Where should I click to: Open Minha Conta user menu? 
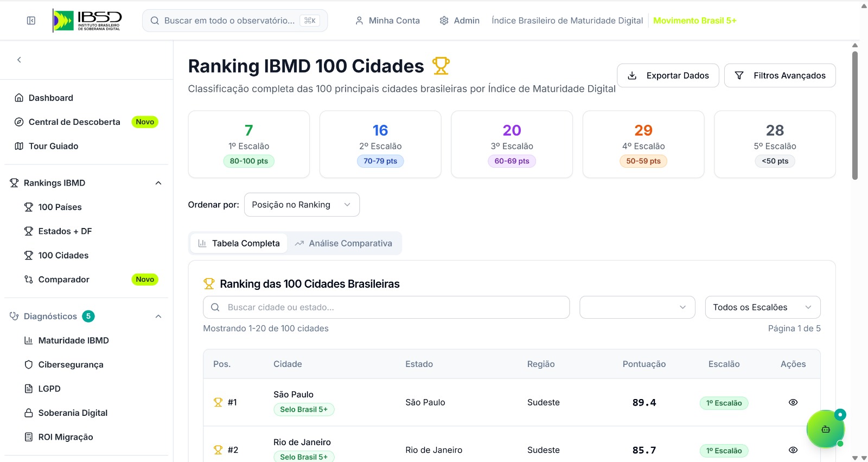point(387,21)
